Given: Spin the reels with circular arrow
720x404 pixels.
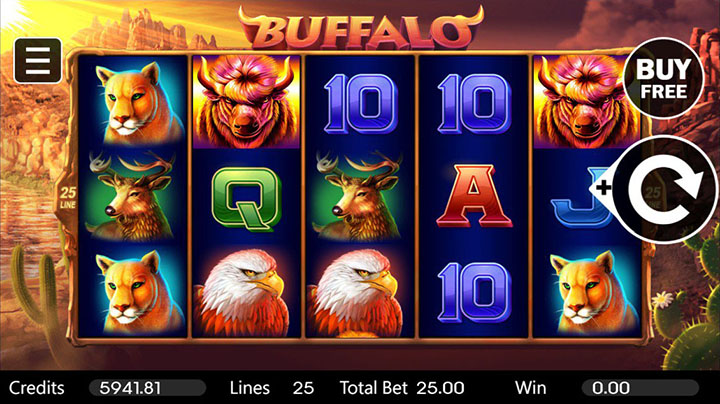Looking at the screenshot, I should click(665, 190).
